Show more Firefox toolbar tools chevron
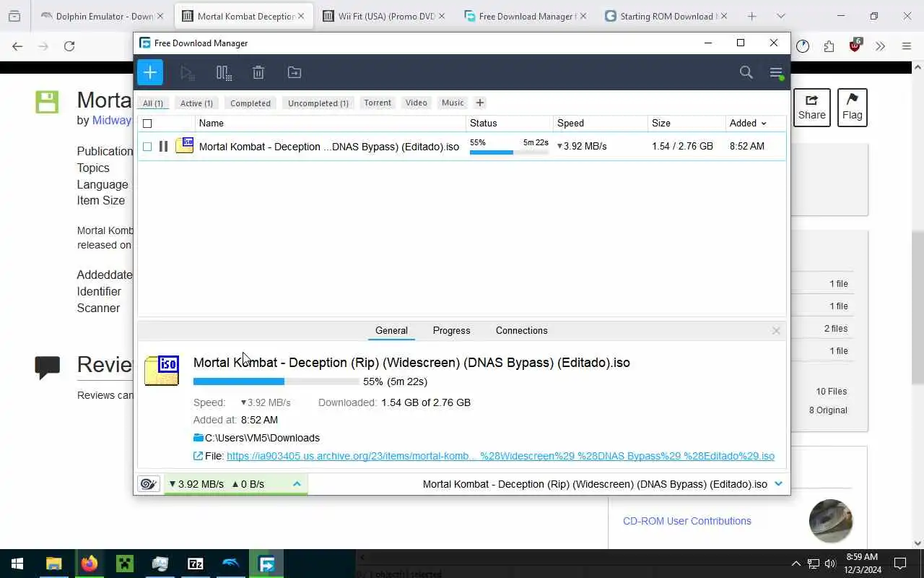Image resolution: width=924 pixels, height=578 pixels. click(x=881, y=46)
